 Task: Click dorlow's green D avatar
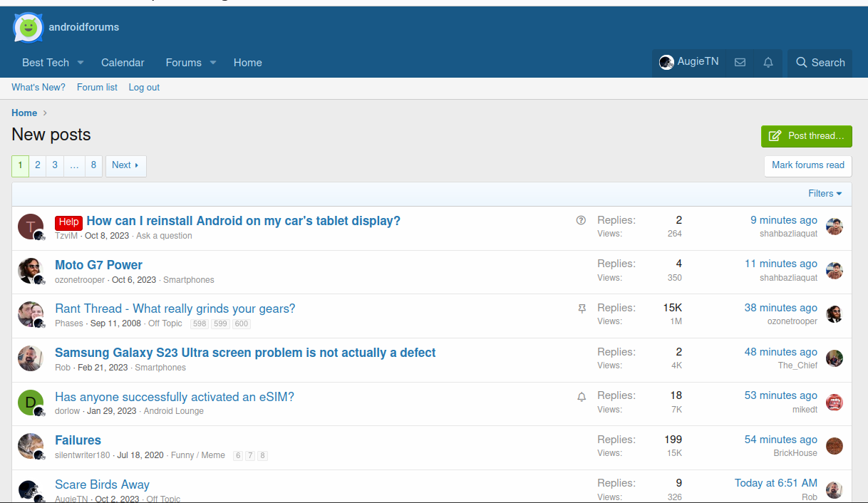pos(31,403)
